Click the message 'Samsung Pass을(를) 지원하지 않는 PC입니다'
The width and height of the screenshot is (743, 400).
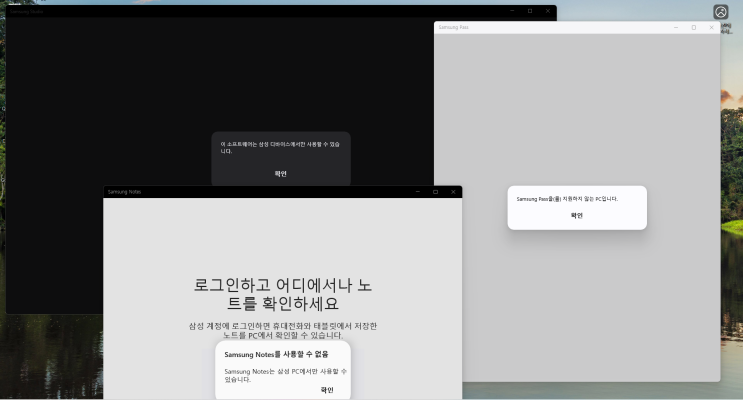567,199
